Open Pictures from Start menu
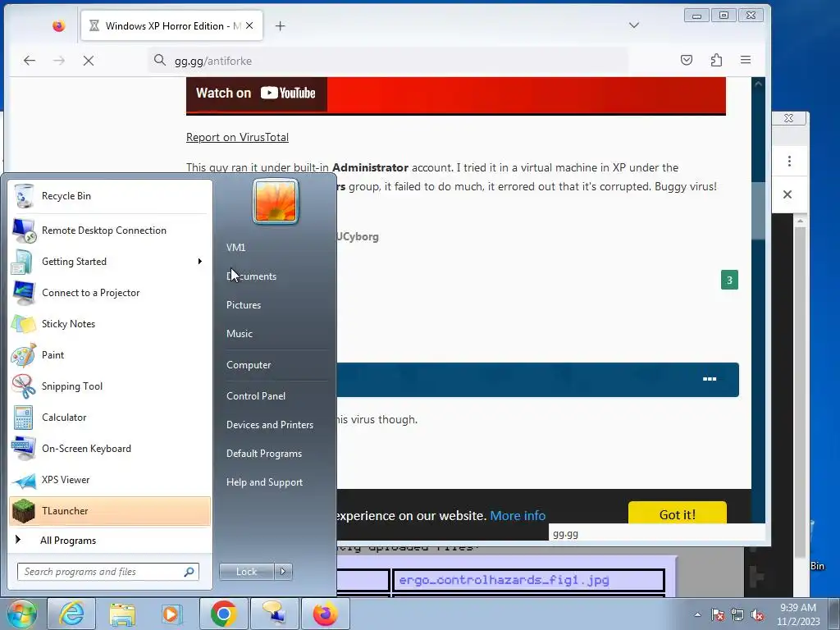Screen dimensions: 840x630 pos(244,305)
